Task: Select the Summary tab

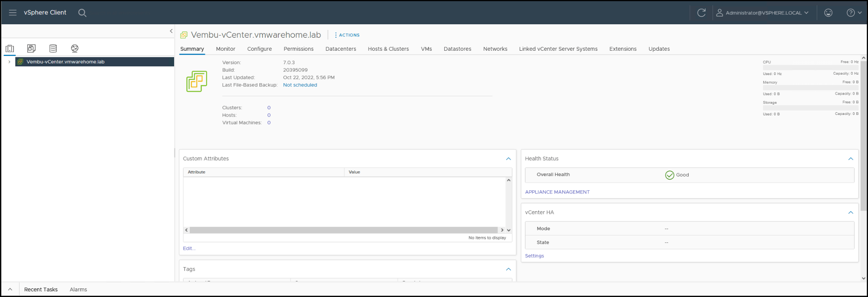Action: tap(192, 49)
